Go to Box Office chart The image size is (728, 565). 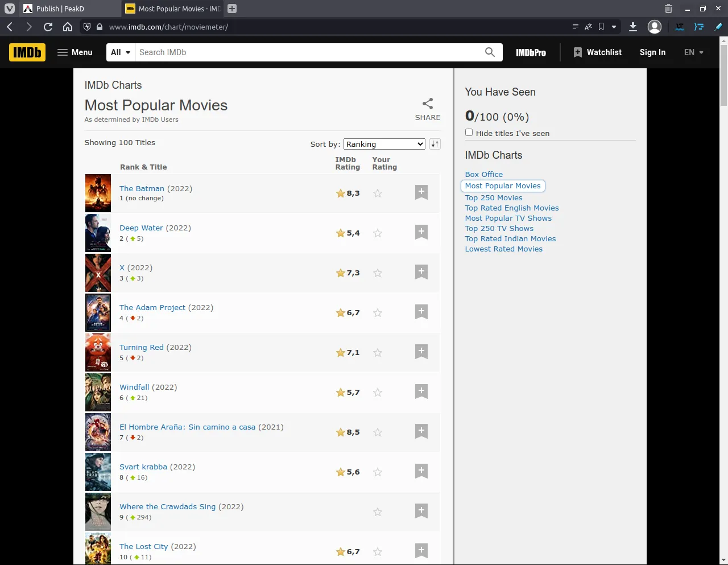click(x=484, y=175)
